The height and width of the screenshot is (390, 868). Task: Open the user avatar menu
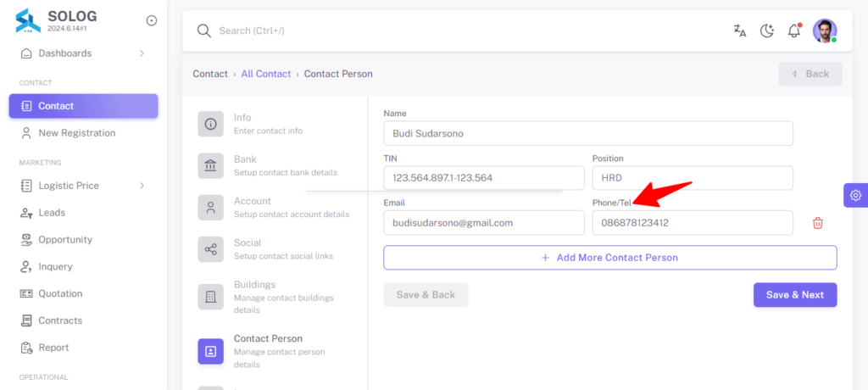(825, 31)
